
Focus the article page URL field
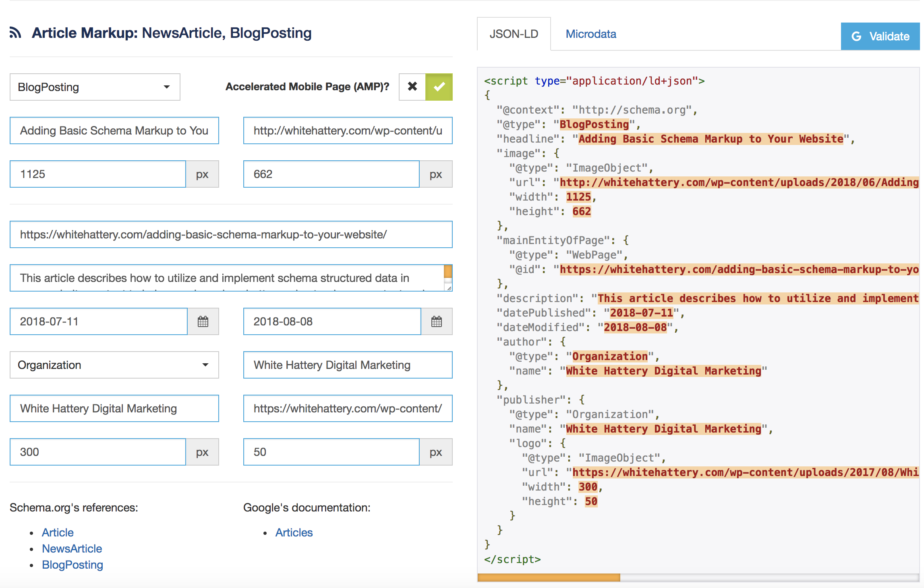pos(231,234)
